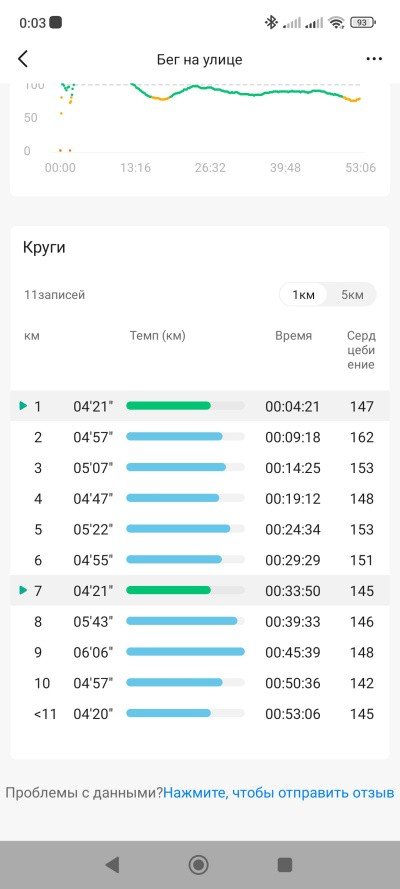
Task: Tap the Wi-Fi status bar icon
Action: coord(337,23)
